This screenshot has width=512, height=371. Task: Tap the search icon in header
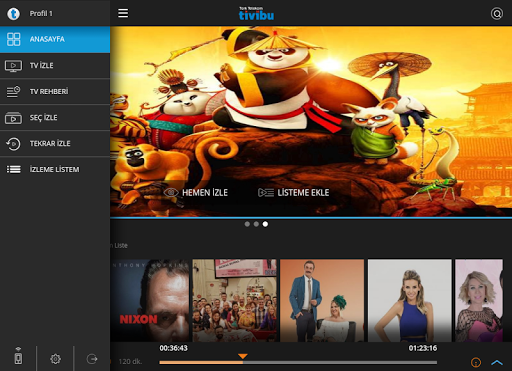point(497,14)
